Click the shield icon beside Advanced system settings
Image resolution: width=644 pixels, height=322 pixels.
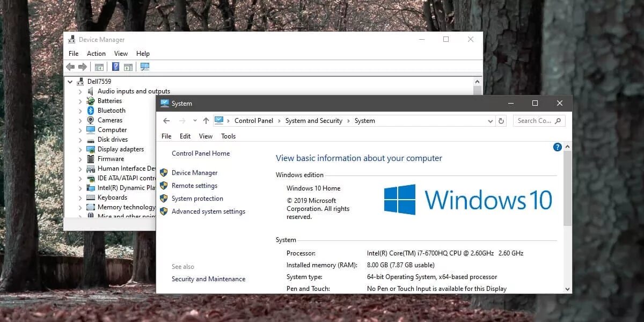pos(164,211)
